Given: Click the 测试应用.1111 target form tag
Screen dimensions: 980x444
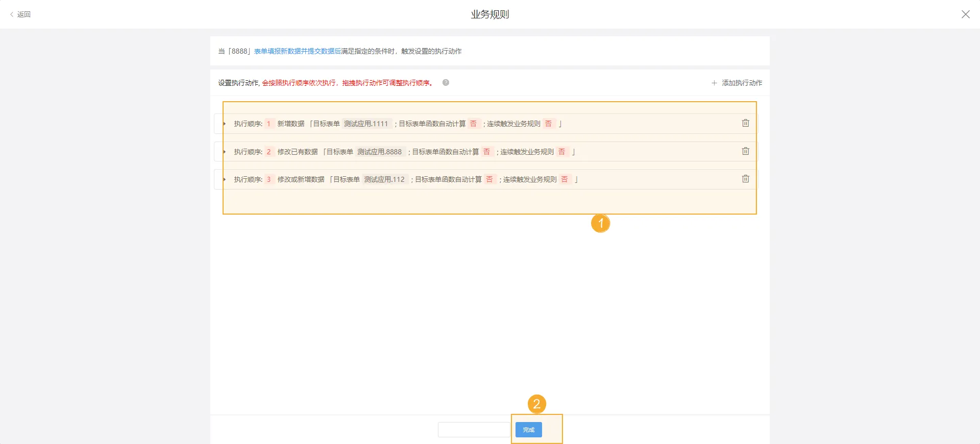Looking at the screenshot, I should [x=366, y=124].
